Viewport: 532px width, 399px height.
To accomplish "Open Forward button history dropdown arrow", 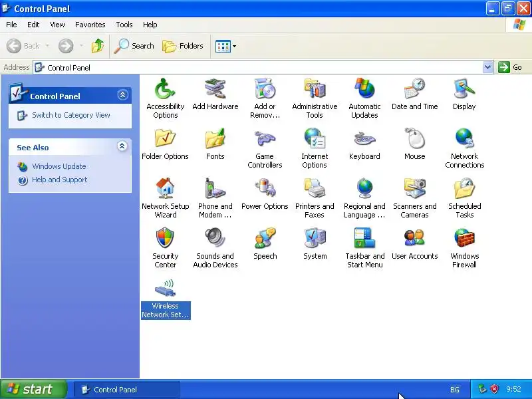I will tap(81, 46).
